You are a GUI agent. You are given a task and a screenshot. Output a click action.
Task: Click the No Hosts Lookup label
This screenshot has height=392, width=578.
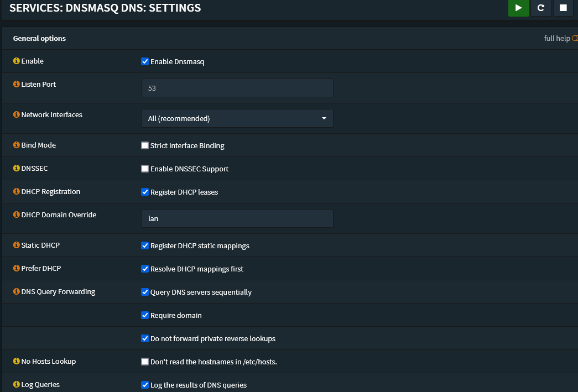pyautogui.click(x=49, y=362)
